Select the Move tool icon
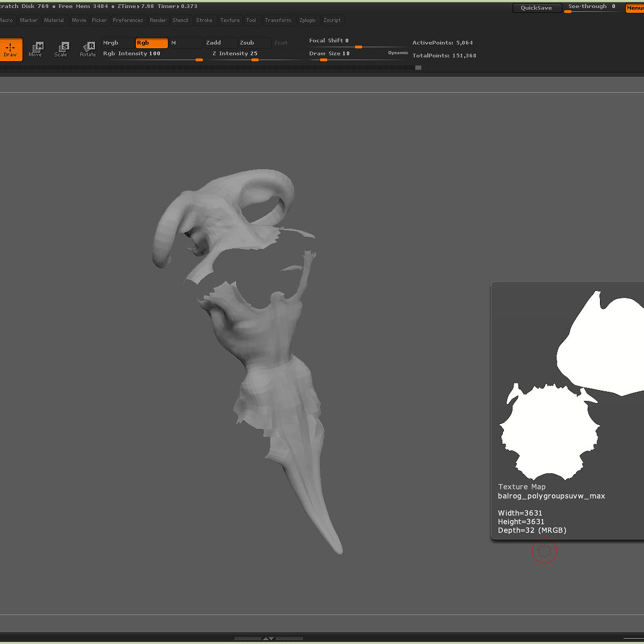The height and width of the screenshot is (644, 644). (x=35, y=49)
